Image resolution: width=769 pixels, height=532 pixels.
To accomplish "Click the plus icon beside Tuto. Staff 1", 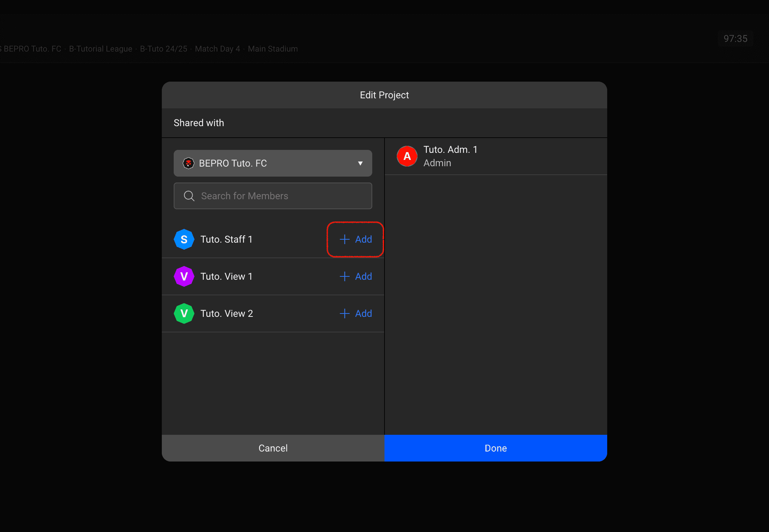I will [x=344, y=239].
